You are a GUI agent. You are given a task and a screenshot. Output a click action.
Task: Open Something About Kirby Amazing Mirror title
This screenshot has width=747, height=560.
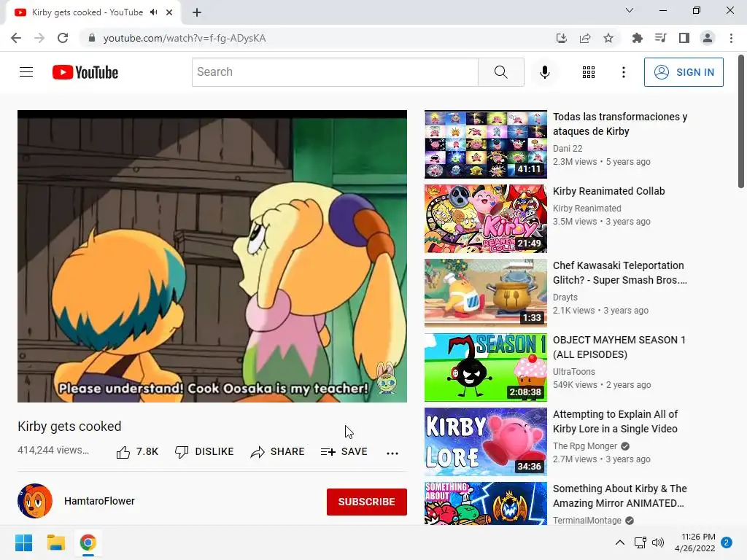pos(619,496)
